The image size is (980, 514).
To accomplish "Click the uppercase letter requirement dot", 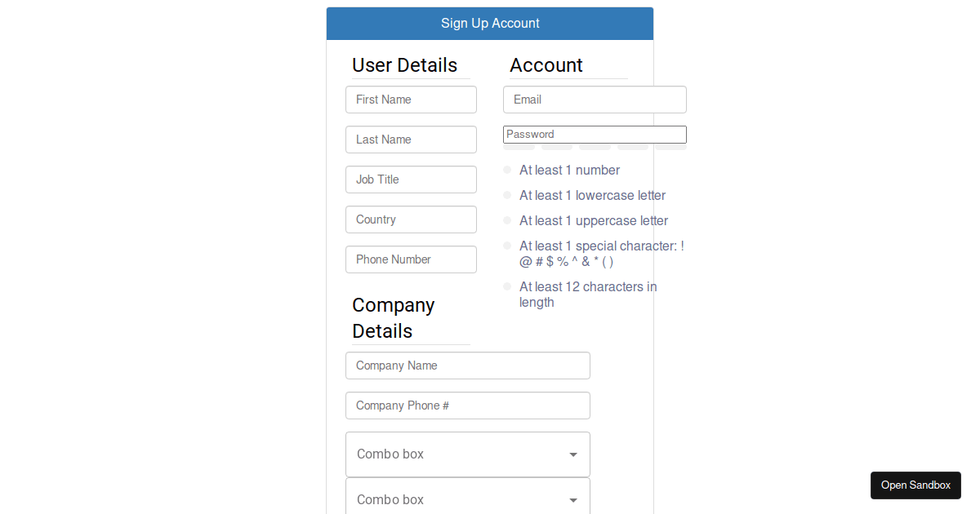I will point(507,220).
